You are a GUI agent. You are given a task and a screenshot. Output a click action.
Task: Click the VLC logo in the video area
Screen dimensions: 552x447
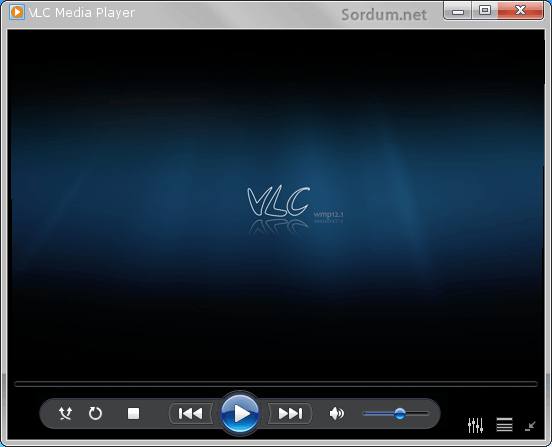pos(278,201)
